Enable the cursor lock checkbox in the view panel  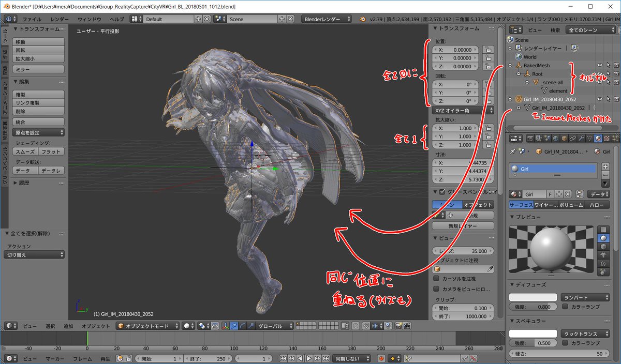[x=436, y=278]
